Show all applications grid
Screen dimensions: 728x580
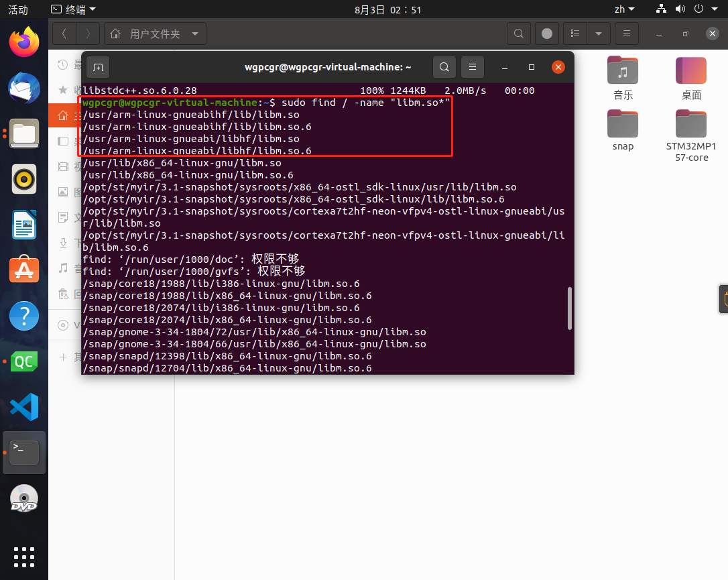(24, 557)
